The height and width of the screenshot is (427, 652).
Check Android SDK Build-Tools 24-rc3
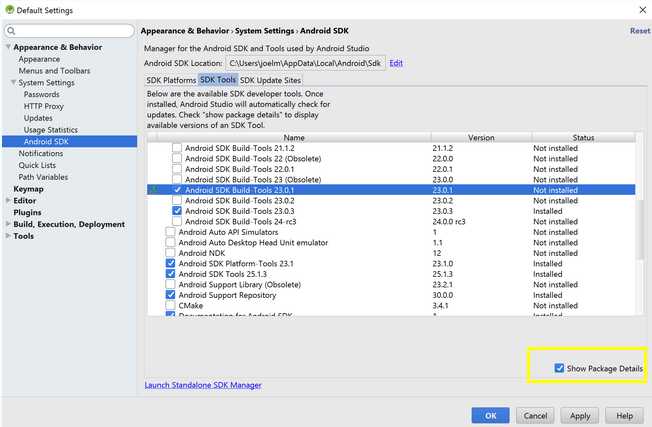click(177, 221)
